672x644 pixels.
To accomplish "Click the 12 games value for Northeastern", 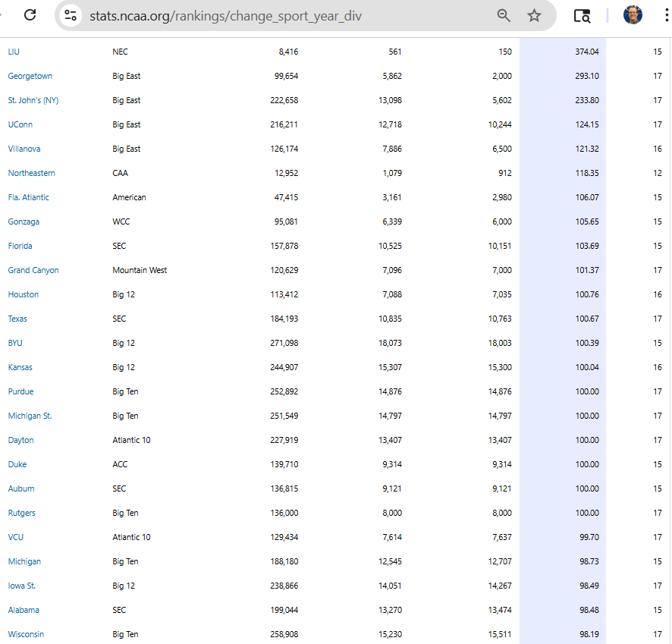I will coord(657,173).
